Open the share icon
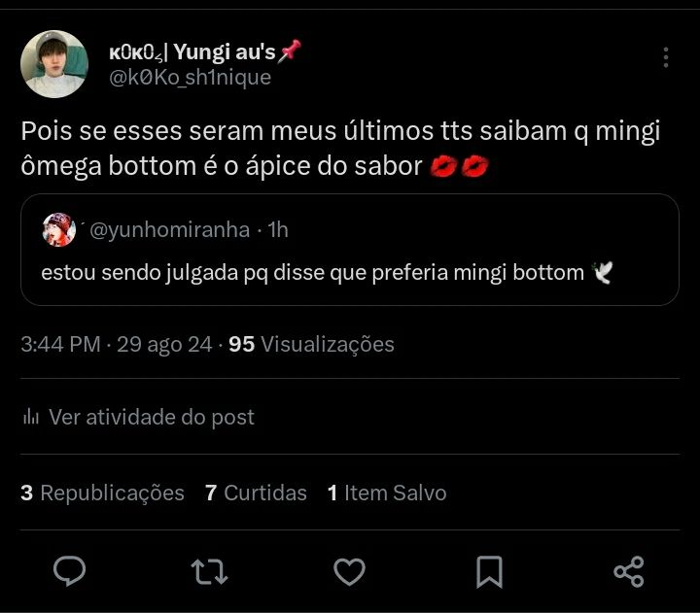The height and width of the screenshot is (613, 700). click(x=629, y=571)
